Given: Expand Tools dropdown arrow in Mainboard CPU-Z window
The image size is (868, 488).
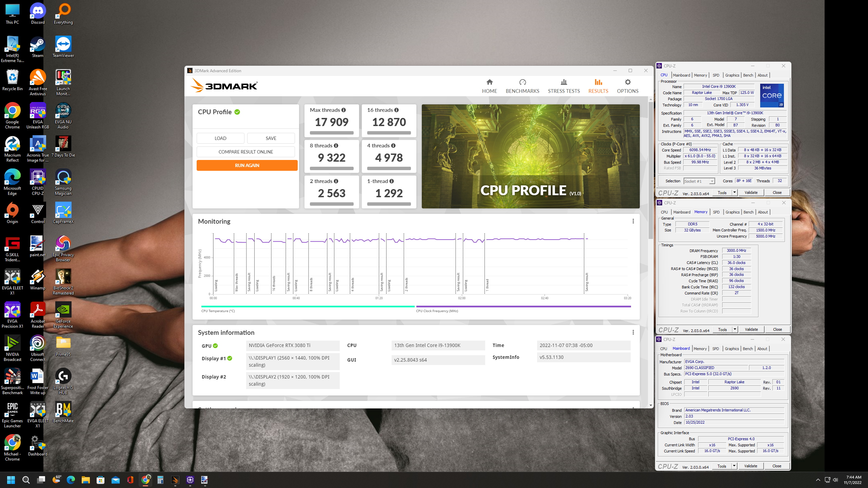Looking at the screenshot, I should coord(734,466).
